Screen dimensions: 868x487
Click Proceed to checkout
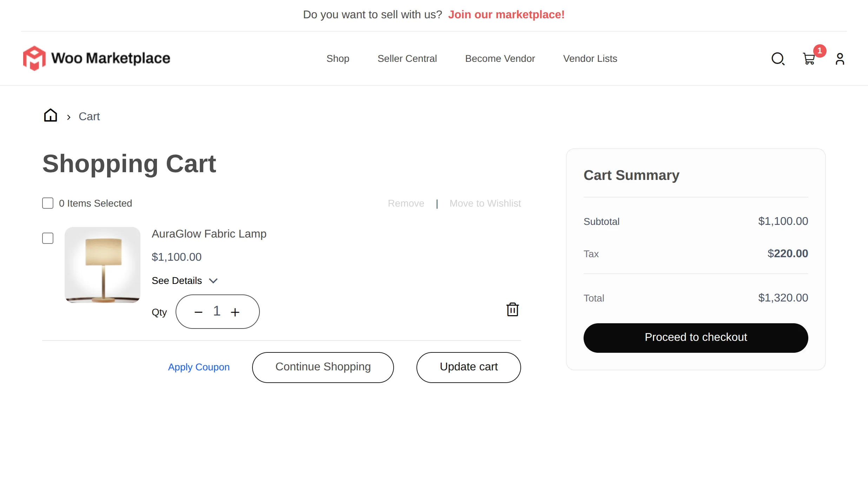(x=695, y=337)
